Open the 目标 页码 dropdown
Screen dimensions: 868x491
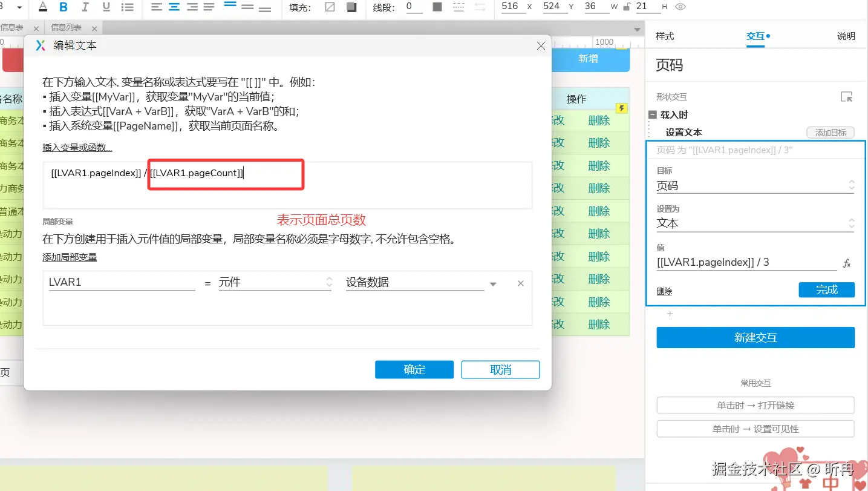(x=755, y=186)
